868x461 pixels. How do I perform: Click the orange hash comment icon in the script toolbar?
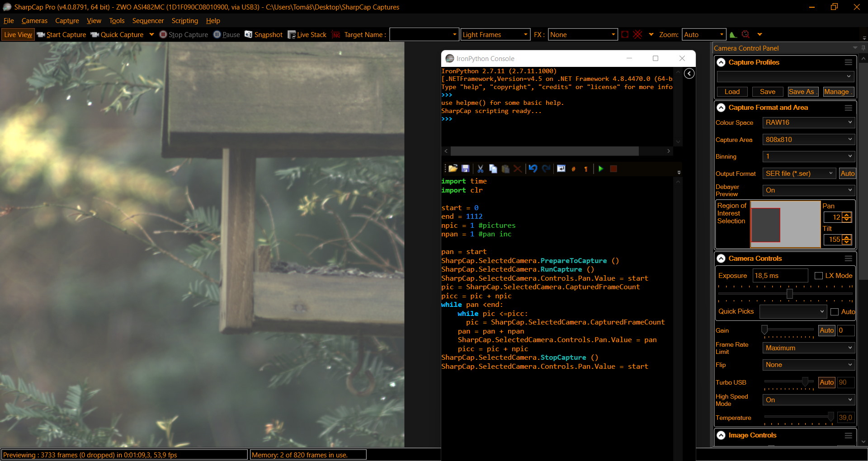[x=573, y=169]
